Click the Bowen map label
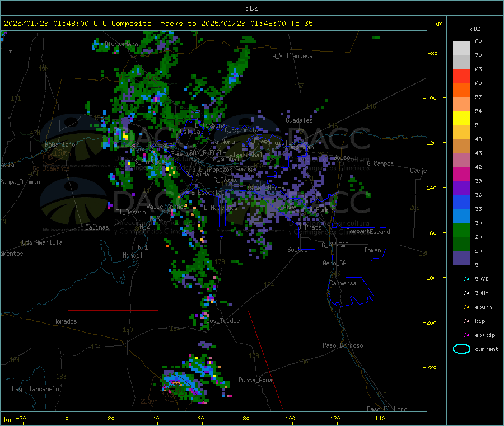 [372, 250]
